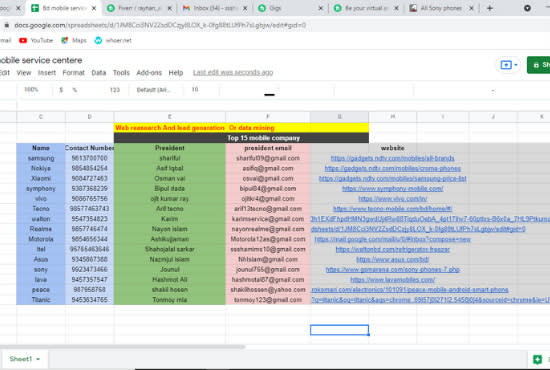Close the All Sony phones tab
The height and width of the screenshot is (370, 550).
tap(471, 8)
